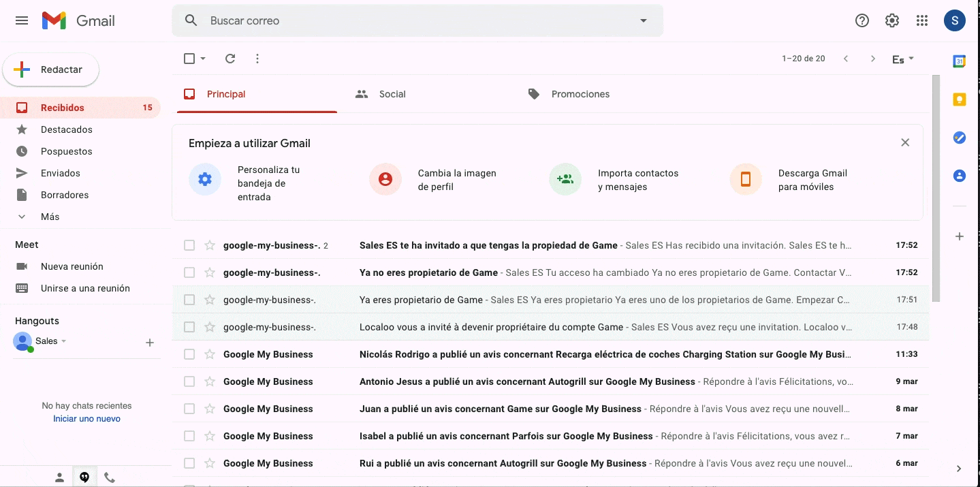
Task: Open the Es input tools dropdown
Action: tap(903, 59)
